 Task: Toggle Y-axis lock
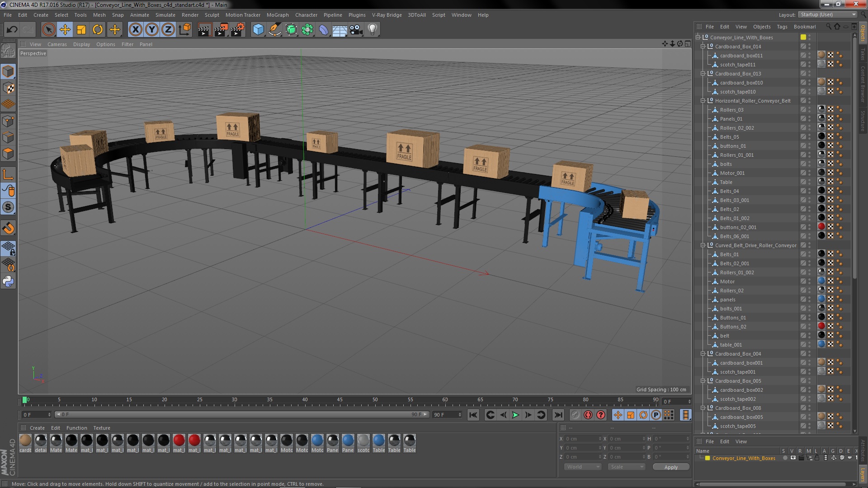click(152, 30)
